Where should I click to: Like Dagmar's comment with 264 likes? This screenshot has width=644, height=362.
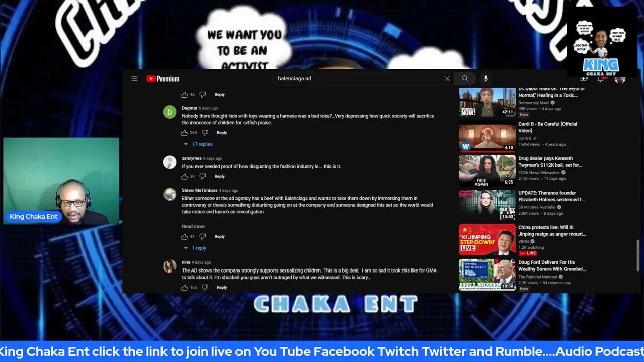(x=184, y=133)
